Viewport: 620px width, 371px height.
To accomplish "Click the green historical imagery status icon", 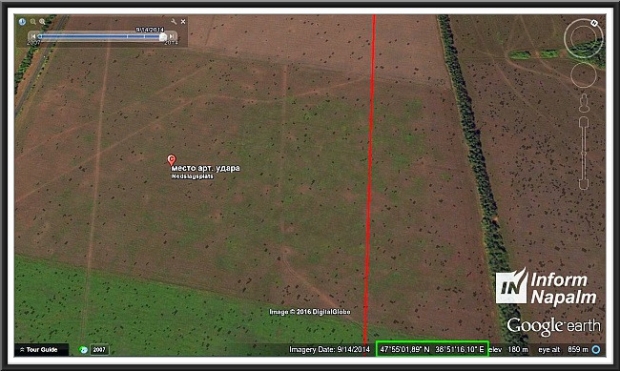I will tap(83, 350).
